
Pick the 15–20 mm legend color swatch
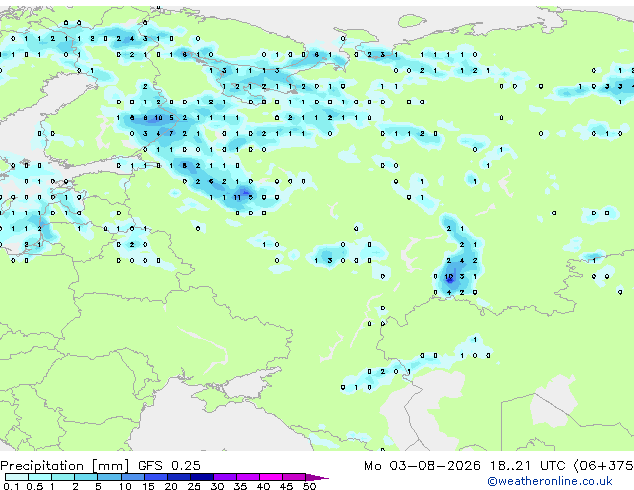(x=156, y=477)
